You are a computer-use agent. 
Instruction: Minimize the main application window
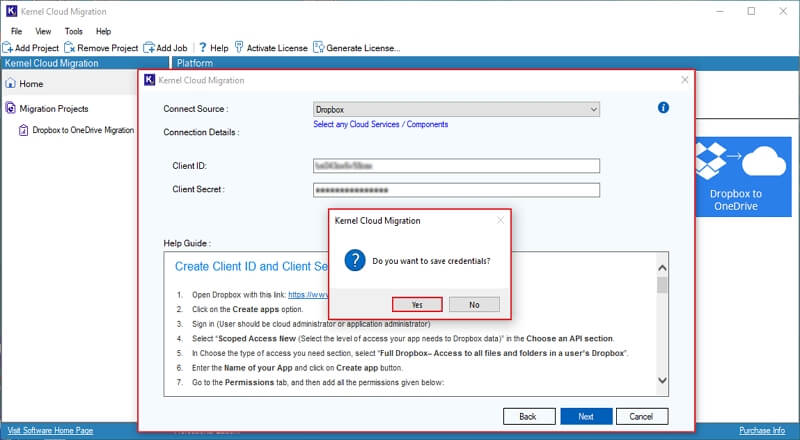click(x=720, y=11)
